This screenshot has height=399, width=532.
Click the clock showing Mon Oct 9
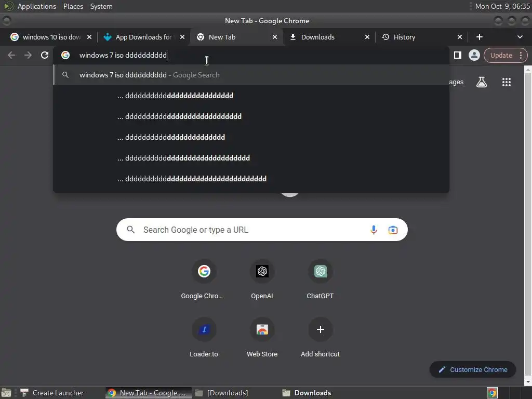(502, 6)
